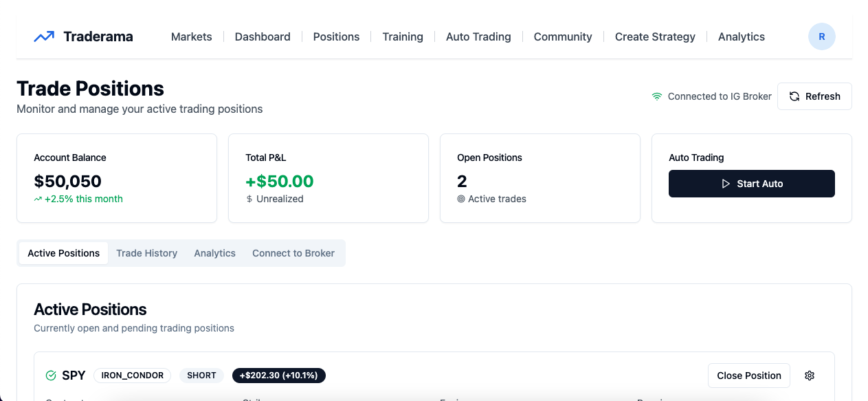Viewport: 868px width, 401px height.
Task: Click the Traderama trend-line logo icon
Action: 44,36
